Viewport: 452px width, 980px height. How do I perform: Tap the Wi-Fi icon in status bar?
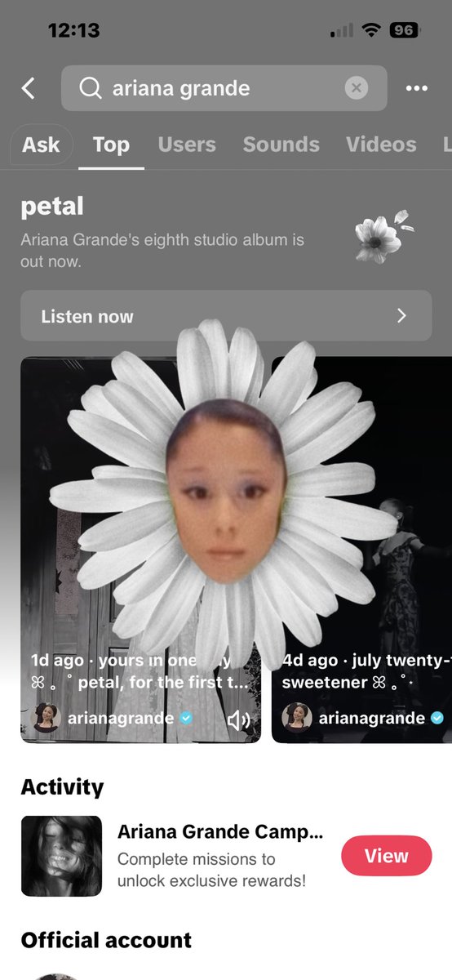point(372,30)
